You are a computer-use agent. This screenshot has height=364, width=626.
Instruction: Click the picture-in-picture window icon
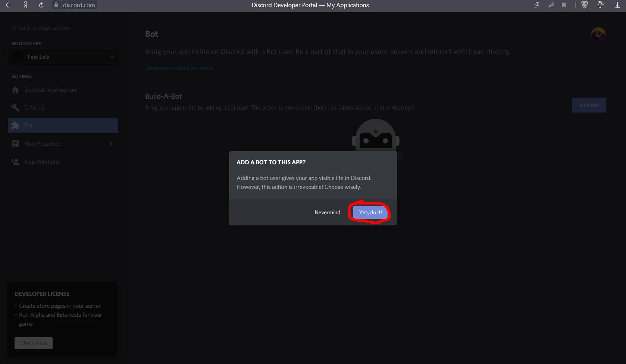click(536, 5)
